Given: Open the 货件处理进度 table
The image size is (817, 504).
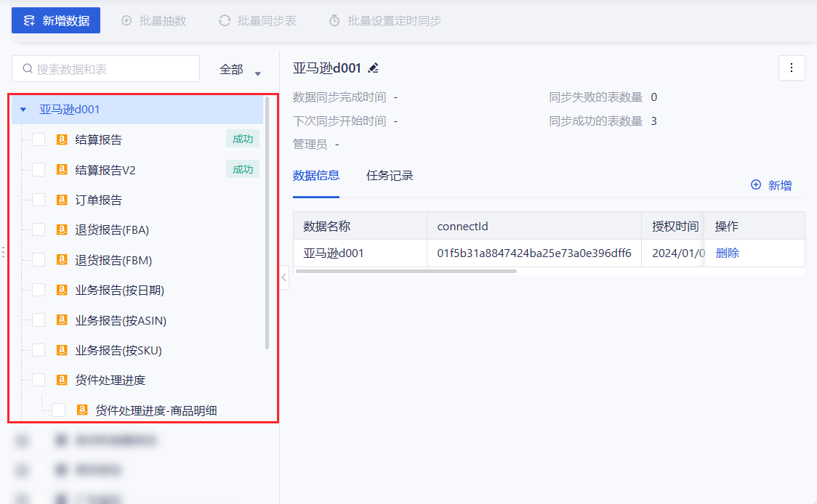Looking at the screenshot, I should click(110, 380).
